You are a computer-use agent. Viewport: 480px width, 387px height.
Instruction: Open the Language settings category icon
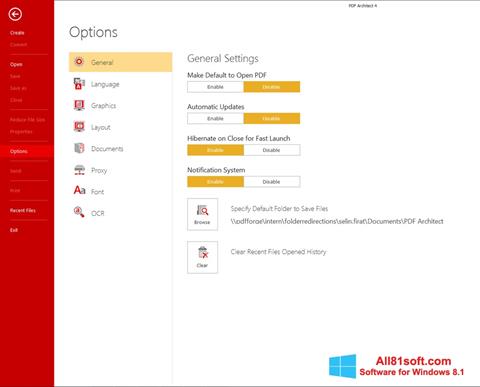(x=79, y=84)
